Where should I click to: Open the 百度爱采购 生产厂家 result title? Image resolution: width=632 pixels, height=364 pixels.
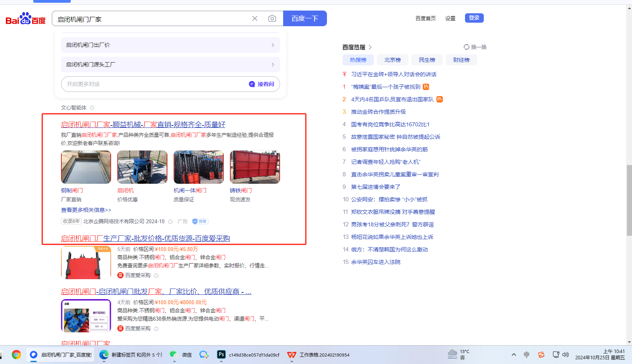tap(145, 238)
